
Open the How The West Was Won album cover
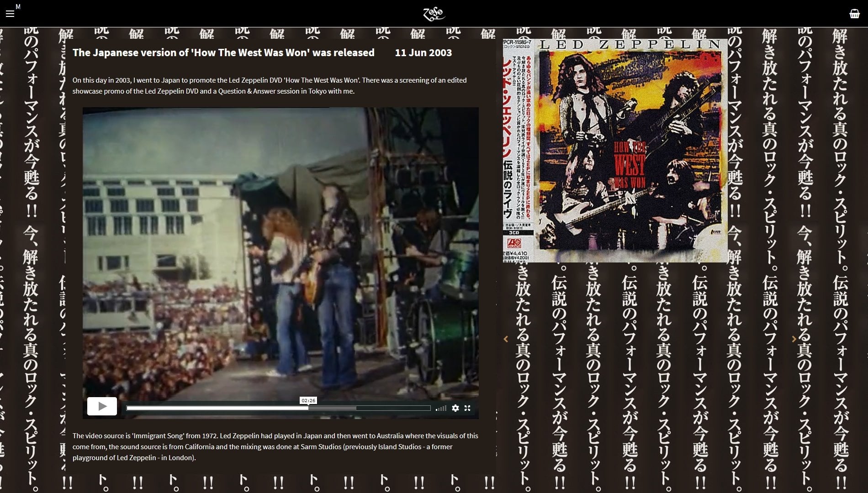(x=615, y=150)
